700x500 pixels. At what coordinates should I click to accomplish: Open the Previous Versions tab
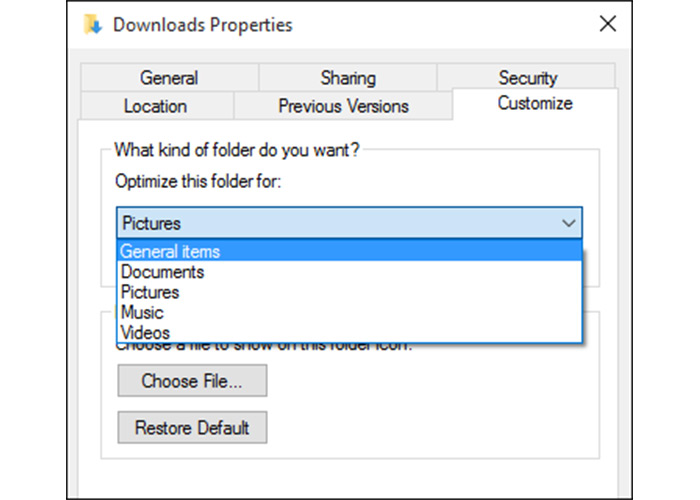343,106
